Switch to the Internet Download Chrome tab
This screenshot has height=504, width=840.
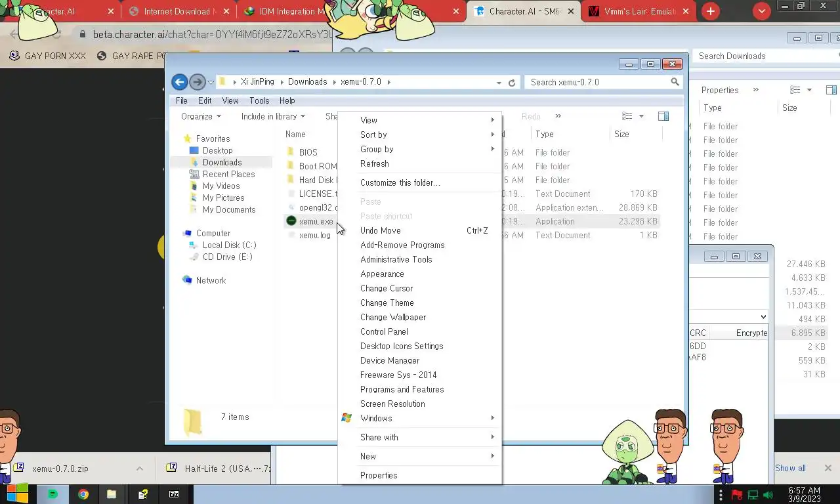point(178,11)
